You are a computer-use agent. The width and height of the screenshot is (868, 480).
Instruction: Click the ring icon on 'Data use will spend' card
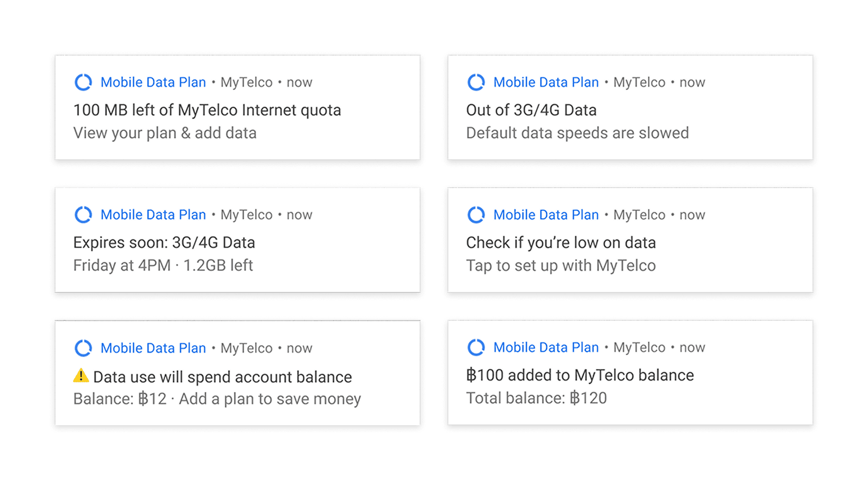point(83,348)
